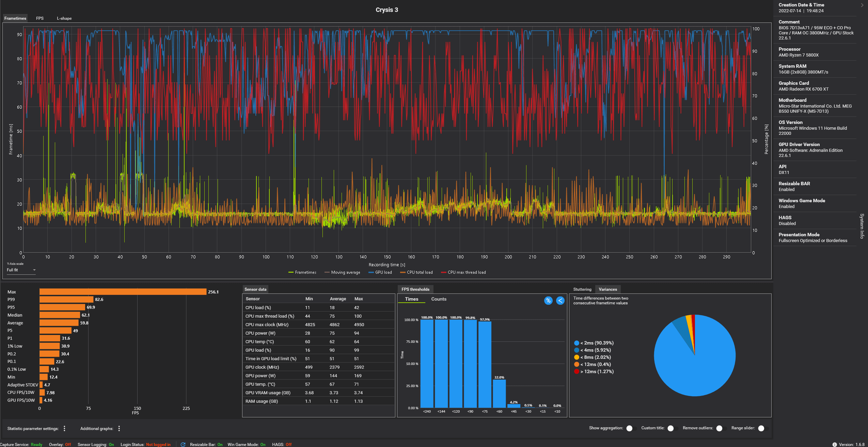Open the Y-Axis scale Full fit dropdown
Viewport: 868px width, 447px height.
21,270
